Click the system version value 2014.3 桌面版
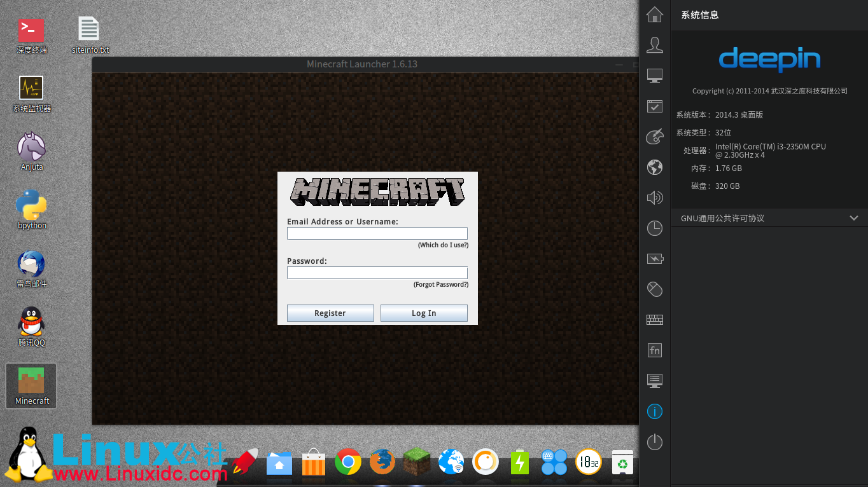The image size is (868, 487). pyautogui.click(x=739, y=115)
